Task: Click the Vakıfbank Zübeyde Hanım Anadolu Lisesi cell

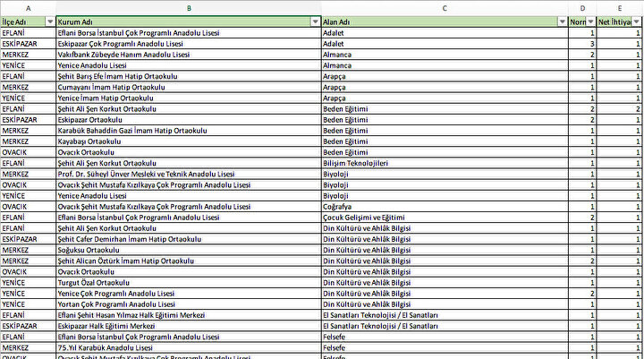Action: click(136, 54)
